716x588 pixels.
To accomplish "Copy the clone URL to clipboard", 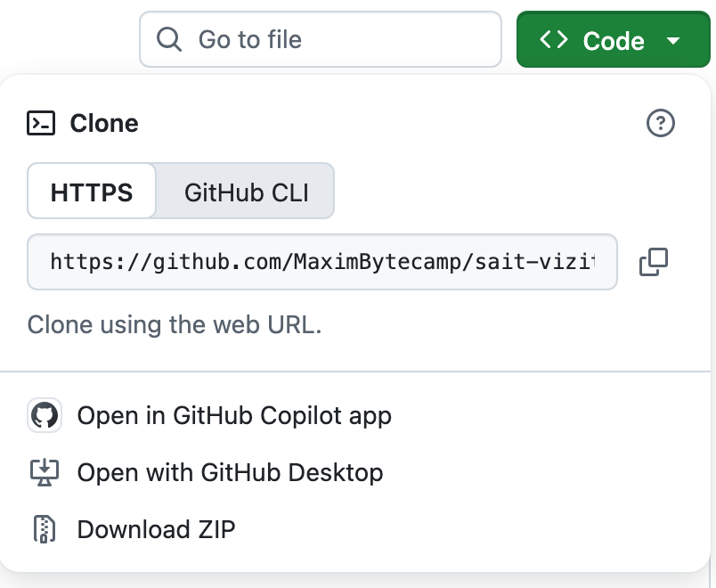I will (x=654, y=262).
